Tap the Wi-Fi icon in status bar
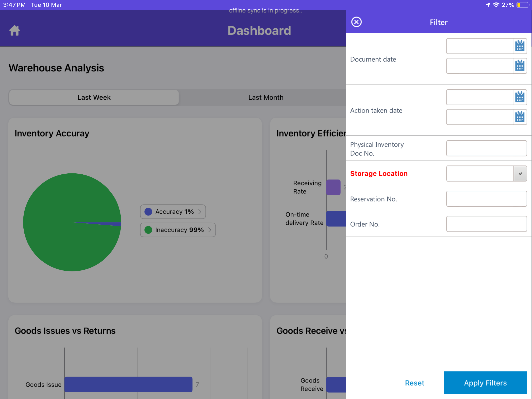This screenshot has height=399, width=532. point(496,5)
